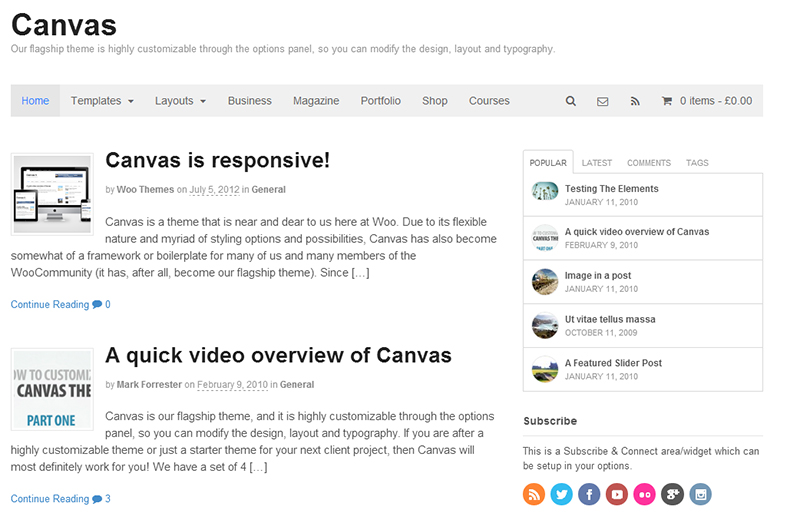Click the 'Canvas Theme Part One' post thumbnail

(52, 389)
